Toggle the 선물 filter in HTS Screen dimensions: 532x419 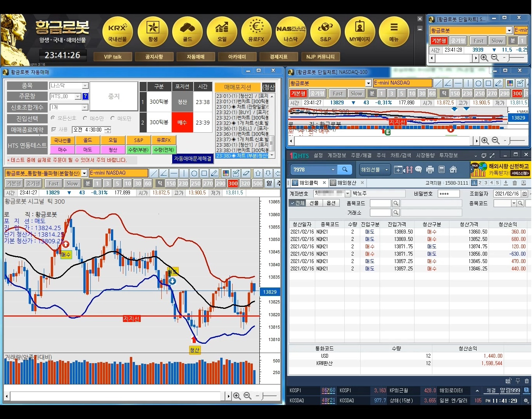tap(314, 203)
